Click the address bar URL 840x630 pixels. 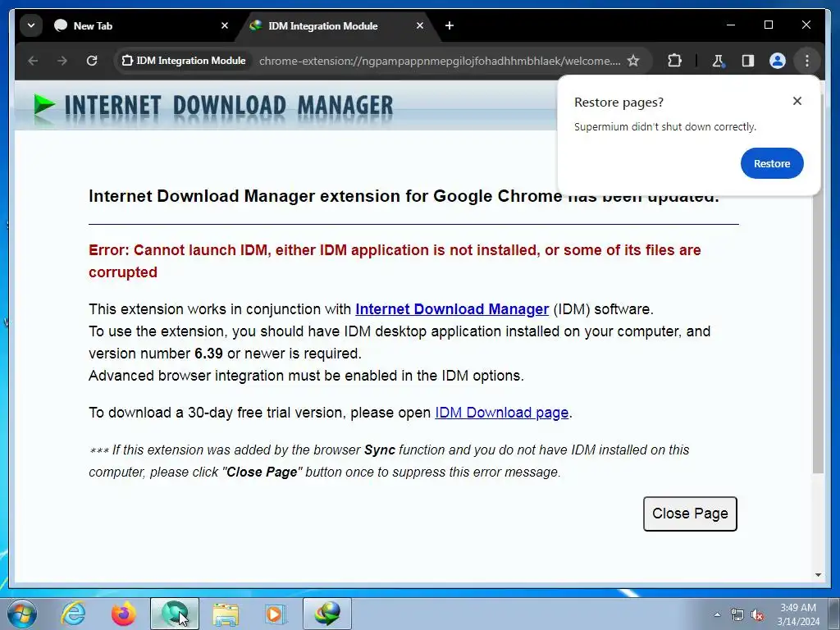pyautogui.click(x=440, y=61)
